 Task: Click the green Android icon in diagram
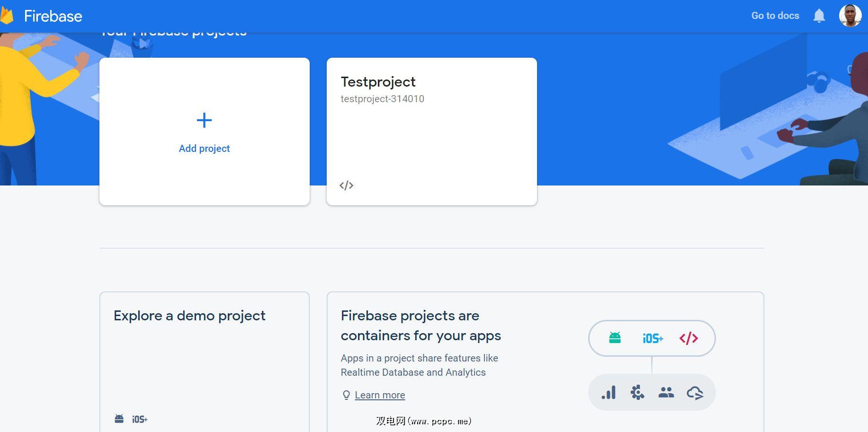[615, 338]
